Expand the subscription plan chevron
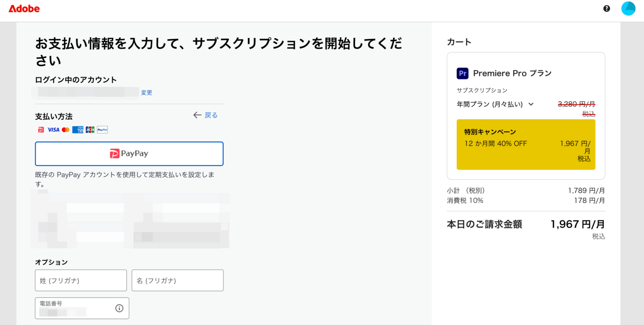644x325 pixels. [531, 104]
